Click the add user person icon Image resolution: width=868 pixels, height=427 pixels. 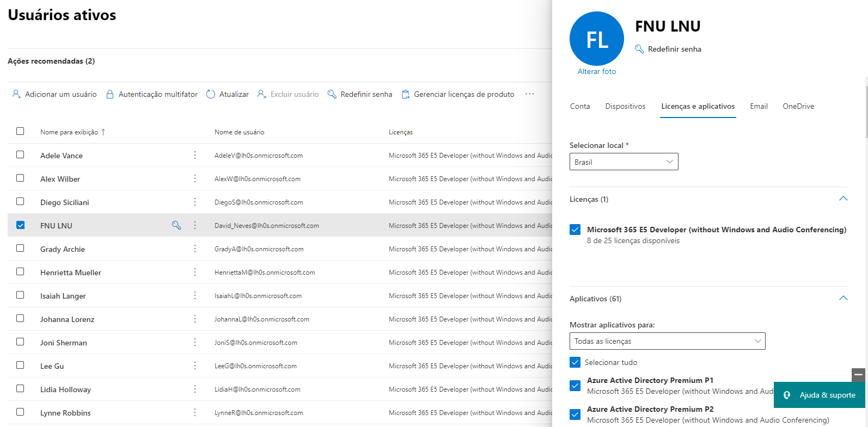[x=16, y=94]
